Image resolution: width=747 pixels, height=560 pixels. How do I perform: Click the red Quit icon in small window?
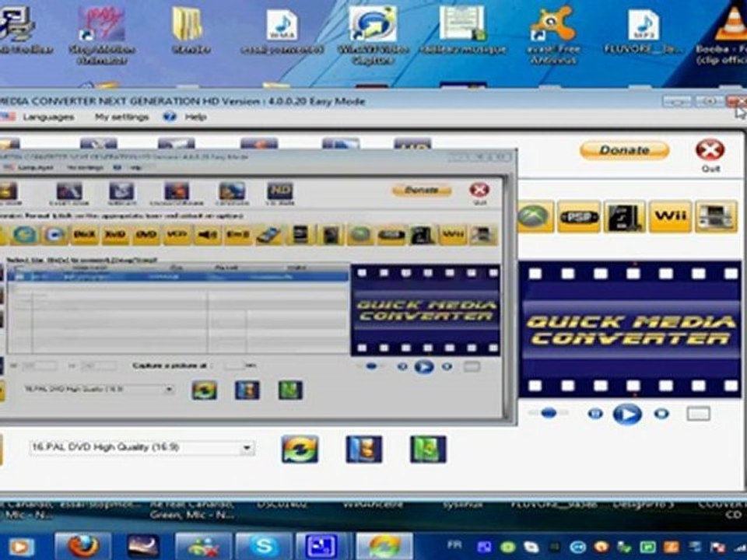(x=479, y=190)
